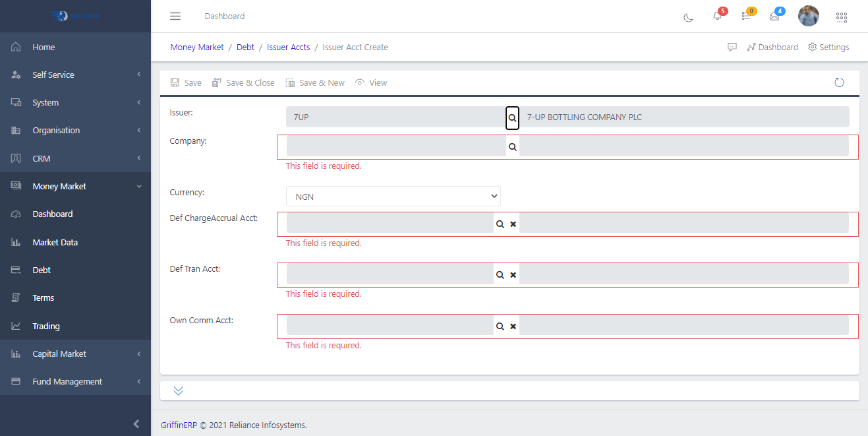Clear the Own Comm Acct selection
The width and height of the screenshot is (868, 436).
pos(513,325)
